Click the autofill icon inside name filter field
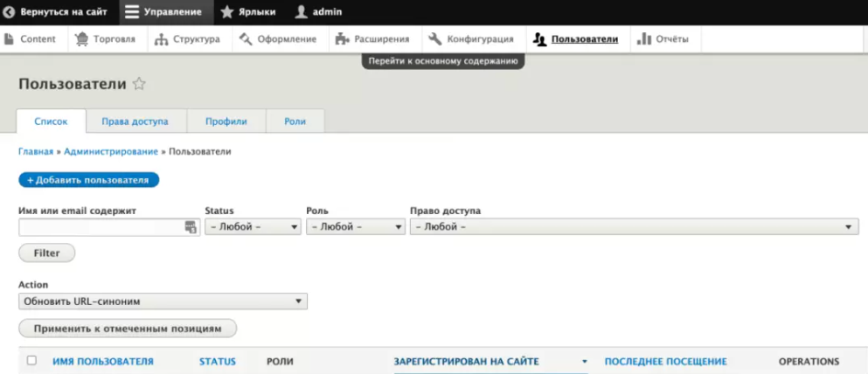Screen dimensions: 868x374 [191, 227]
